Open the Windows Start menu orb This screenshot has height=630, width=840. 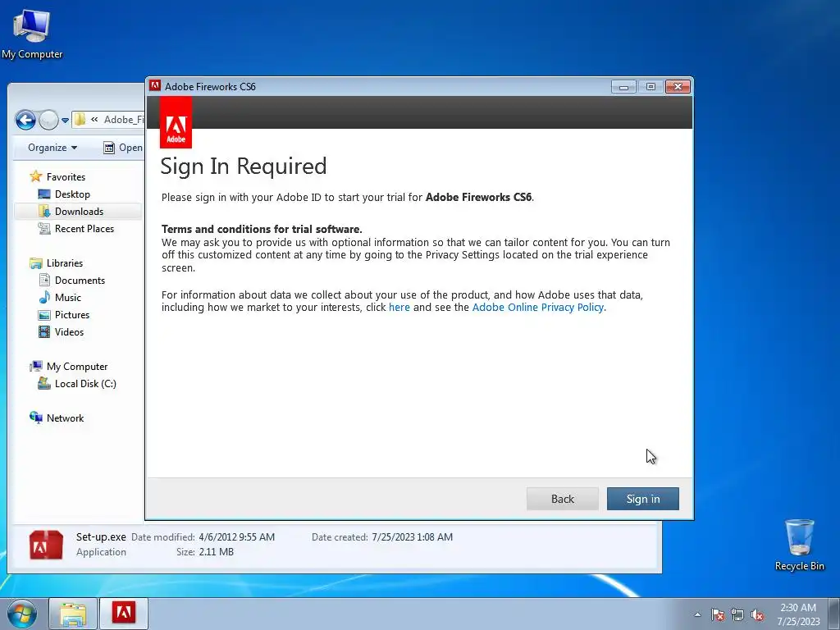coord(22,614)
